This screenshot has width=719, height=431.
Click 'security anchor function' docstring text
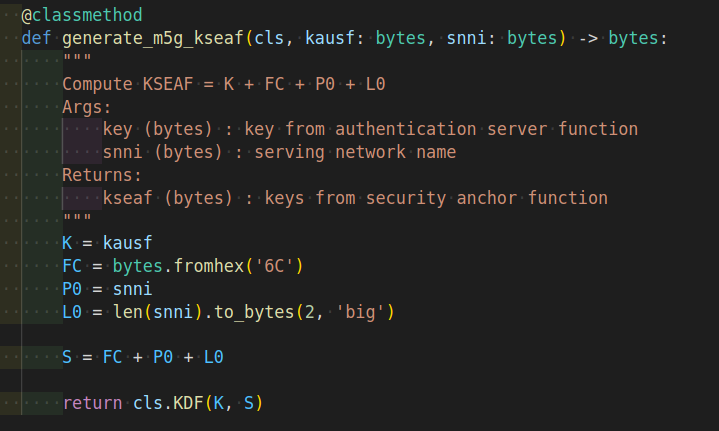pos(487,198)
